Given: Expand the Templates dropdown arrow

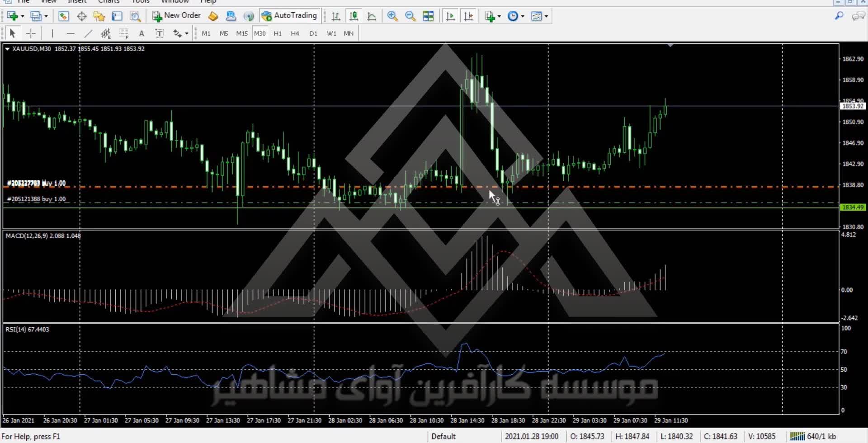Looking at the screenshot, I should click(x=546, y=17).
